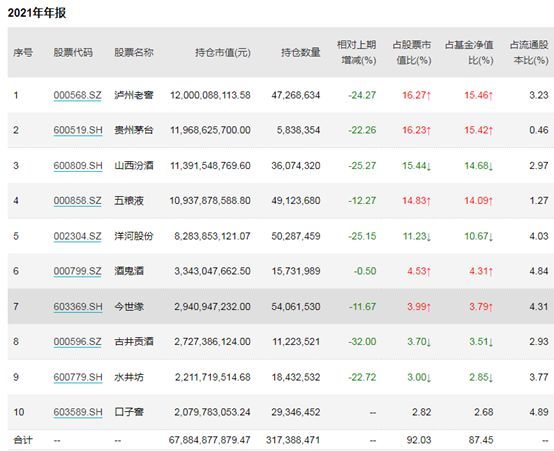Click the 股票名称 column header

134,53
